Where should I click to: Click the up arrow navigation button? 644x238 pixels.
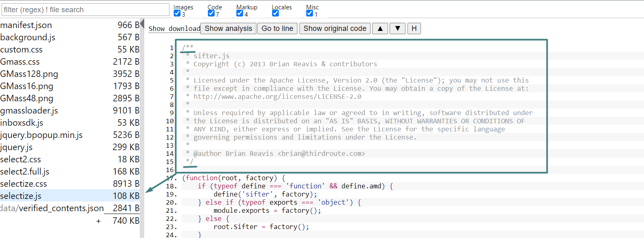tap(380, 28)
